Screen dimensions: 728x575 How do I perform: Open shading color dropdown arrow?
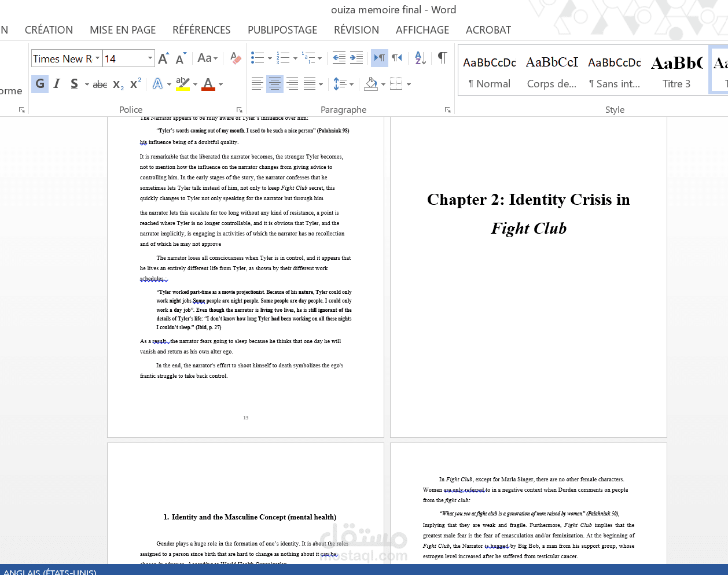point(383,84)
